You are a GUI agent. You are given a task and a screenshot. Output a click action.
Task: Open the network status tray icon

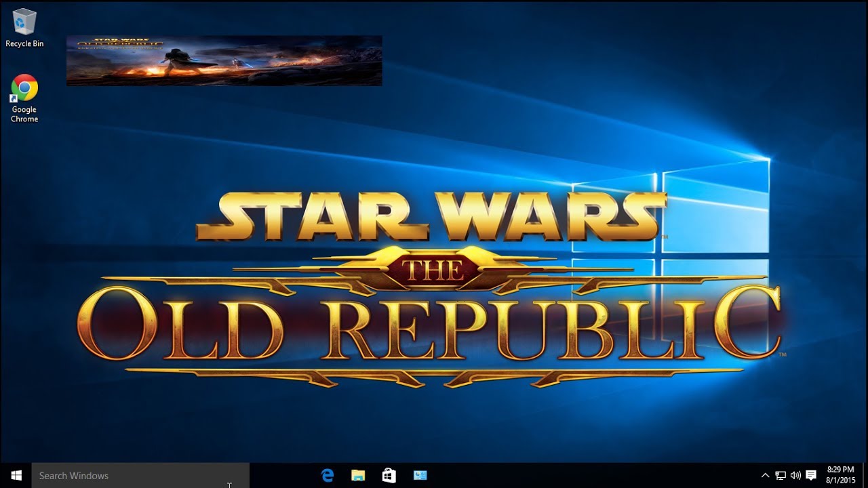(x=781, y=475)
